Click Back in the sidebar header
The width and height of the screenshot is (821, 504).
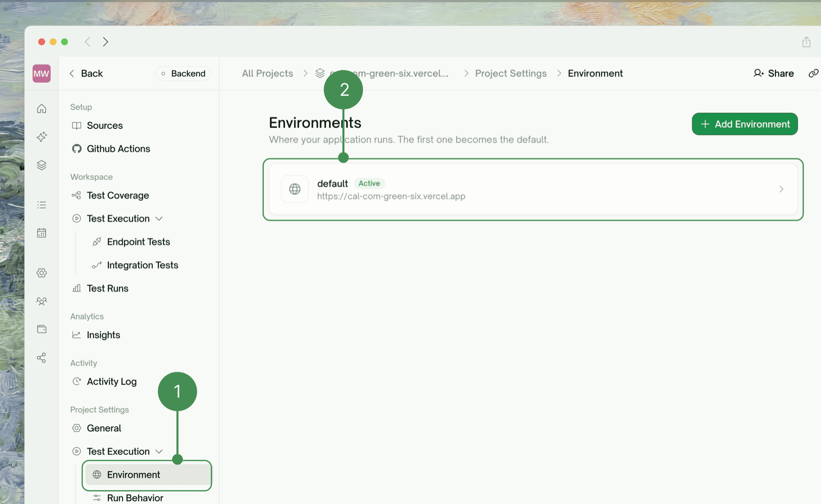tap(86, 73)
